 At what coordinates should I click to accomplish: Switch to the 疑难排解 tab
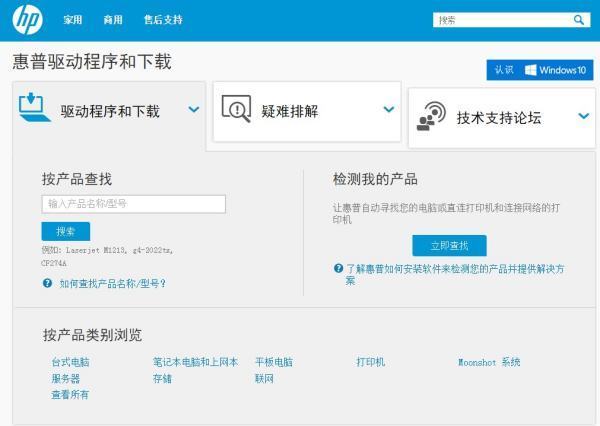click(307, 111)
